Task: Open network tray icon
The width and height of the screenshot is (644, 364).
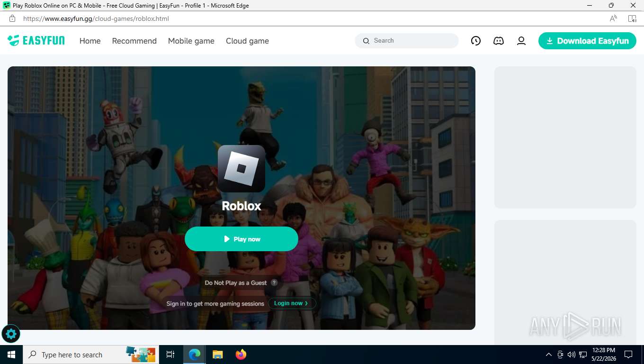Action: (x=583, y=355)
